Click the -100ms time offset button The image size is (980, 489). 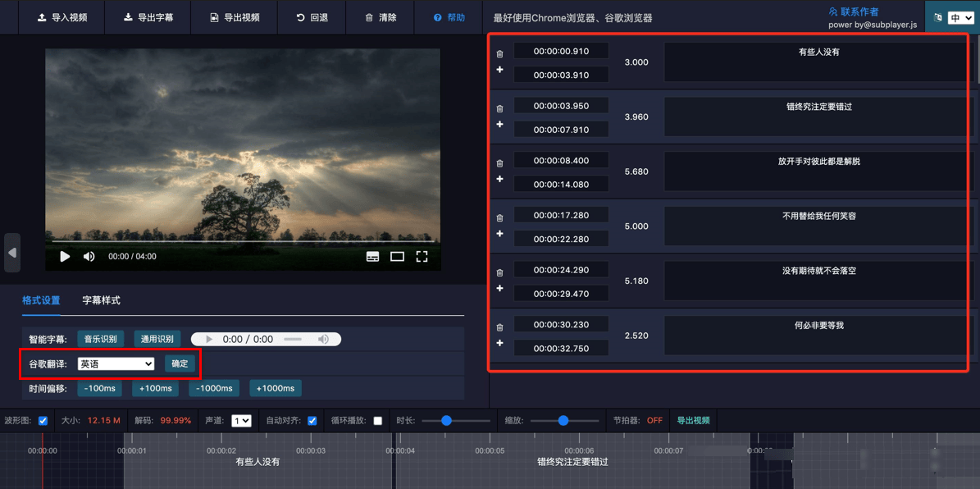(99, 388)
